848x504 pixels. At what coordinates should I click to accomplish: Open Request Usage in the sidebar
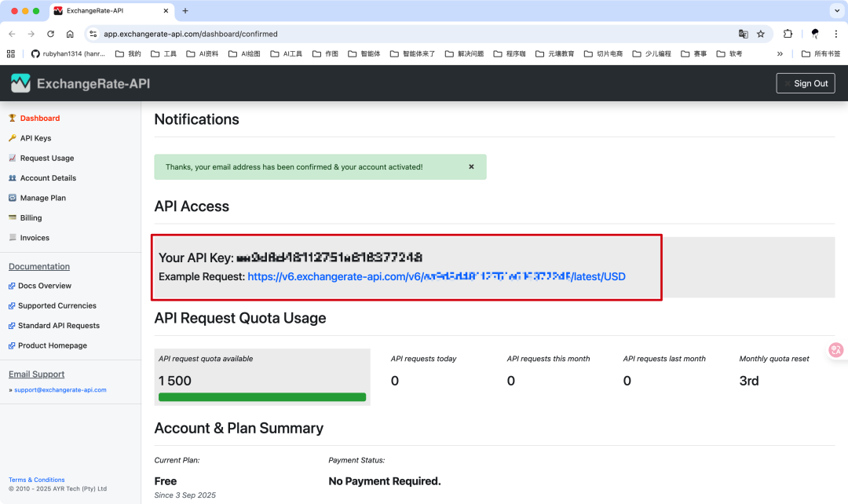tap(46, 158)
